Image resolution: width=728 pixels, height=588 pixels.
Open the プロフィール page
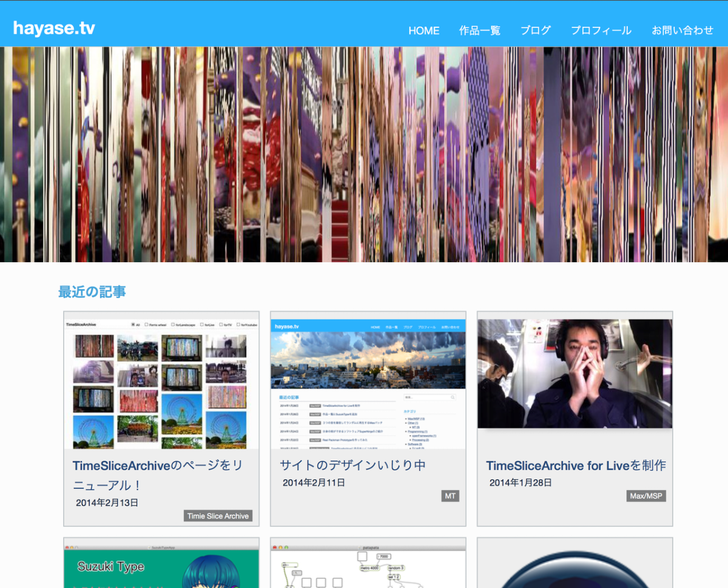[x=601, y=30]
